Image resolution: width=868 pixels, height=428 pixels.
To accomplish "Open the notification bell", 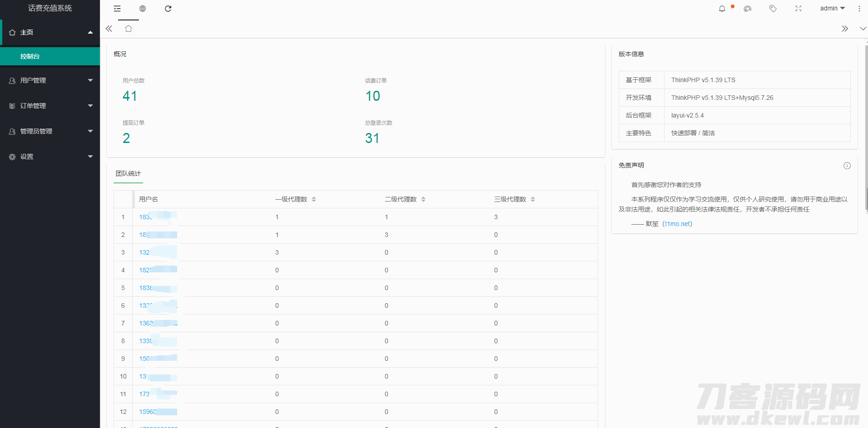I will [722, 9].
